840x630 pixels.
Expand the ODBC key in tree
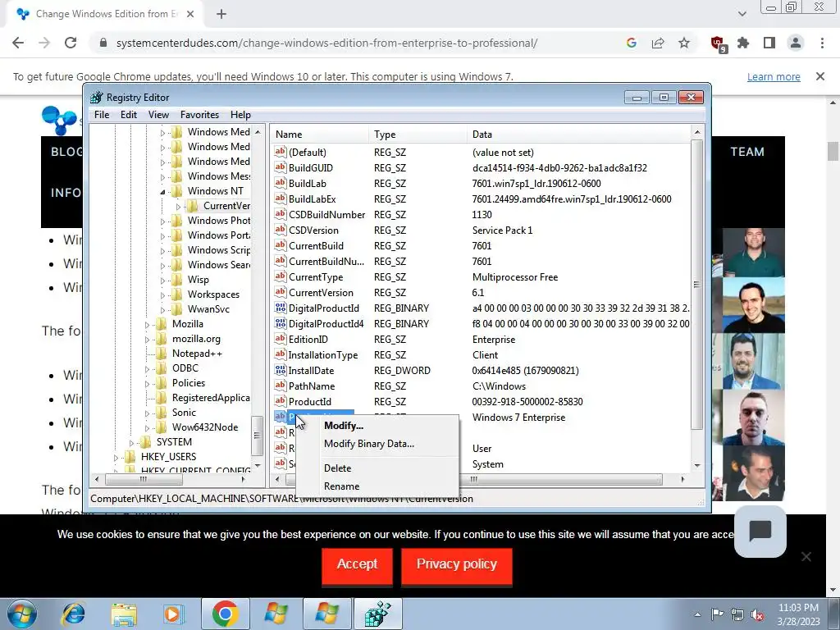[147, 368]
